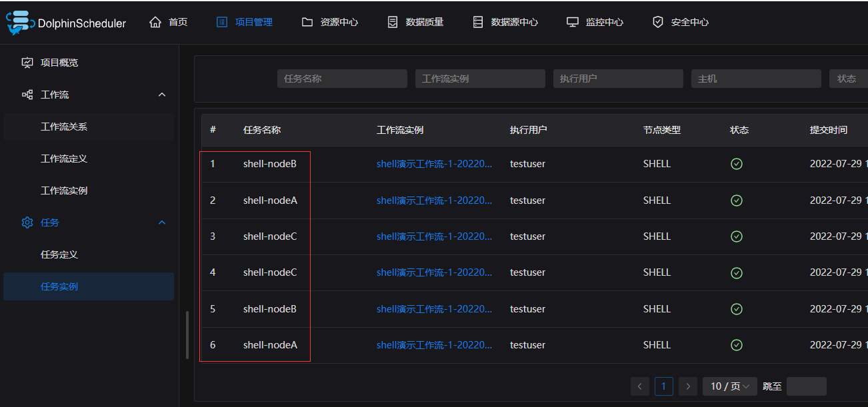868x407 pixels.
Task: Open the 项目管理 top menu
Action: (245, 22)
